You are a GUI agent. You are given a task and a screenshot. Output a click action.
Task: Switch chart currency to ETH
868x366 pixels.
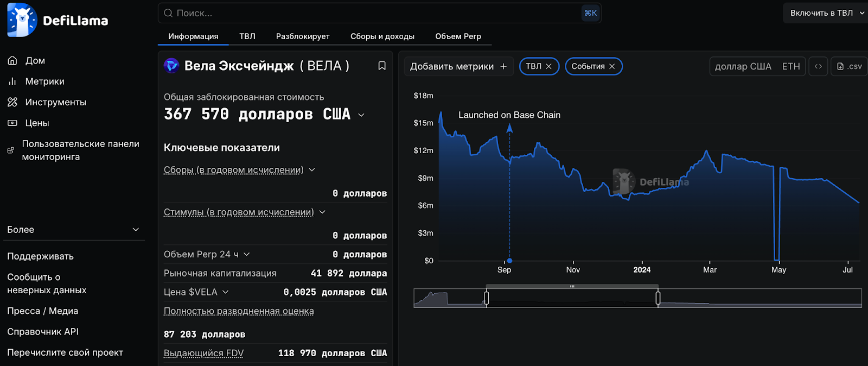pos(790,66)
